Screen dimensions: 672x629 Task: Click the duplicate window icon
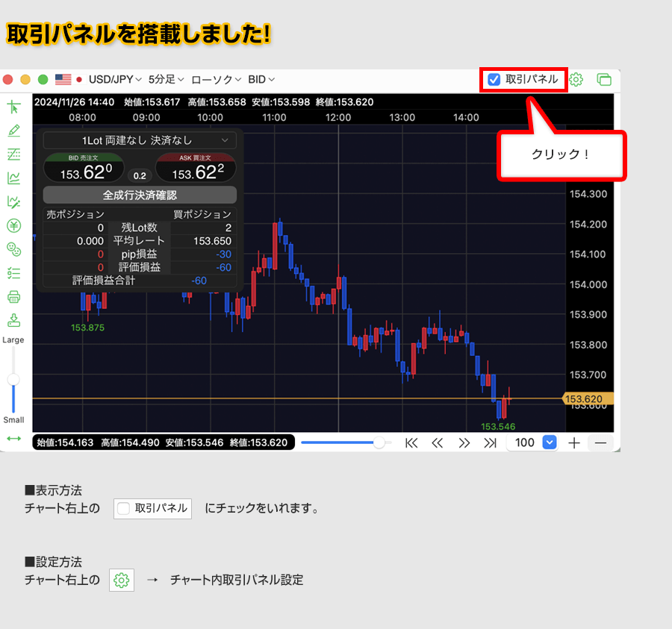(x=604, y=80)
